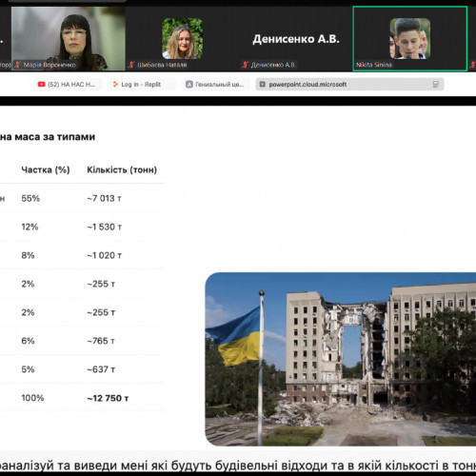Viewport: 476px width, 476px height.
Task: Click the damaged building photo with flag
Action: coord(341,359)
